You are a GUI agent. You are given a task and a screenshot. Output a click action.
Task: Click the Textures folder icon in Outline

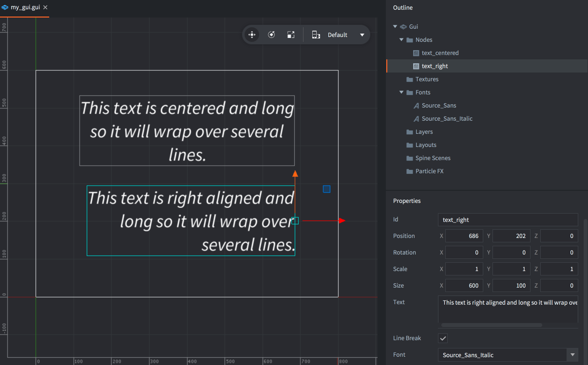(x=410, y=79)
